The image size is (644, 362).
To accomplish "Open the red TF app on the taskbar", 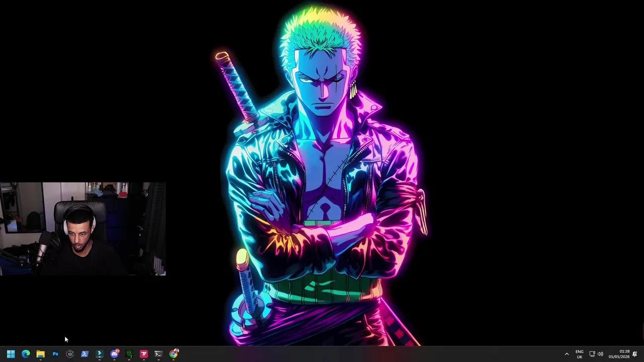I will click(144, 354).
